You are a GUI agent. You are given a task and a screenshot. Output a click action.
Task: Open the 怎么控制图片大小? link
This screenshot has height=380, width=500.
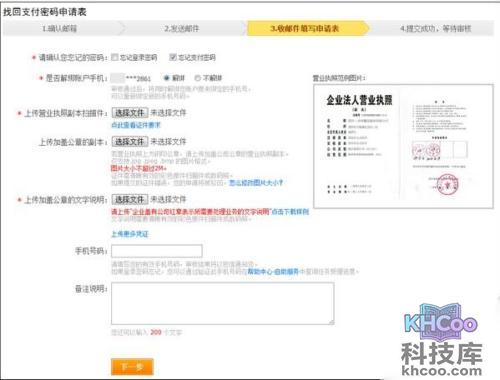click(x=256, y=183)
